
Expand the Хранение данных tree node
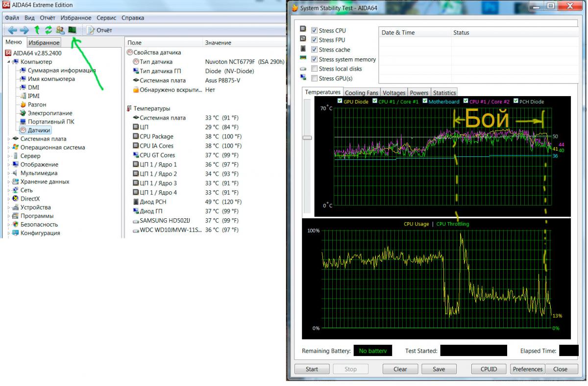click(x=8, y=181)
